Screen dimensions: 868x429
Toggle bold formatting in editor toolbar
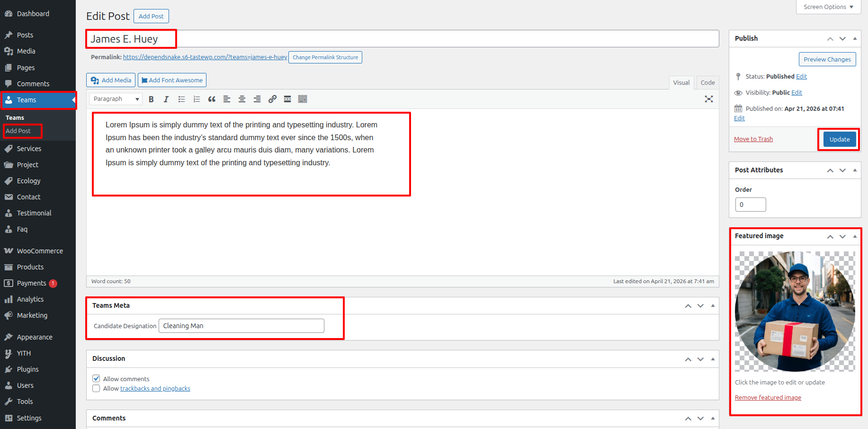pyautogui.click(x=151, y=99)
